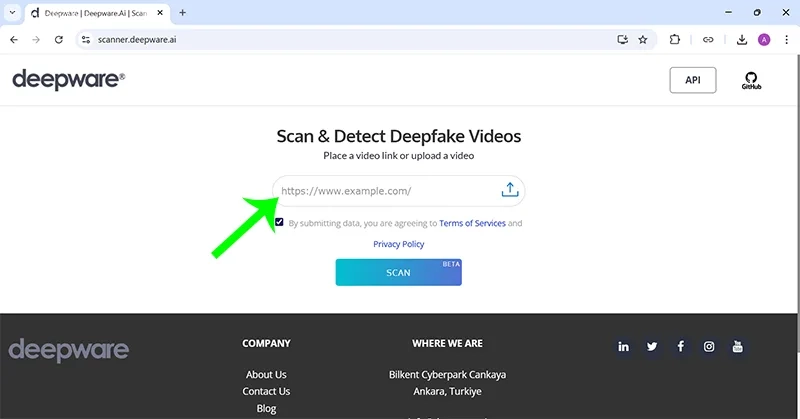
Task: Bookmark this page with star icon
Action: tap(643, 40)
